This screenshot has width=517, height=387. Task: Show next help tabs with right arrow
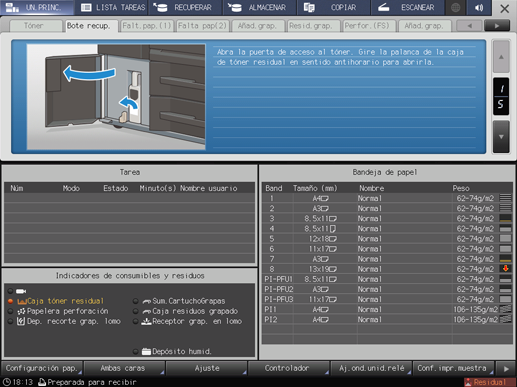pyautogui.click(x=497, y=26)
